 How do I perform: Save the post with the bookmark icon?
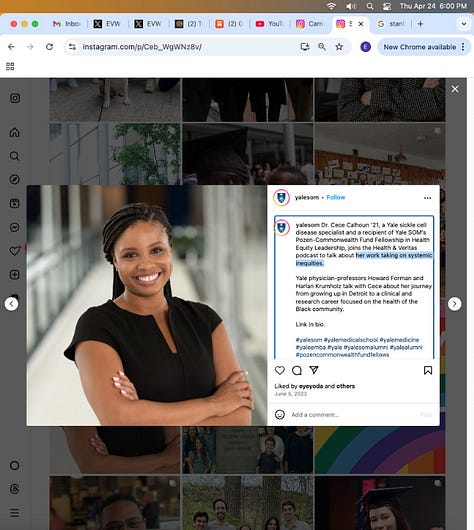[x=428, y=370]
